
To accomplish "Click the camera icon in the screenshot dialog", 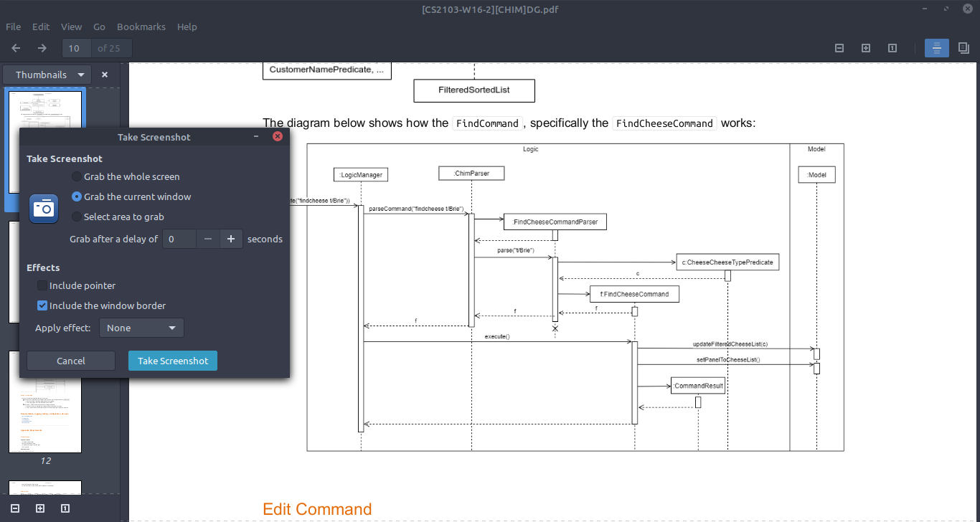I will pos(44,209).
